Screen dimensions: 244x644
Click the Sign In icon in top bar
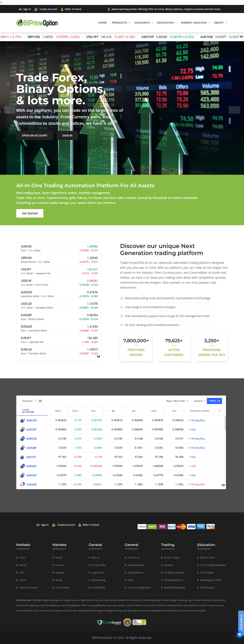tap(20, 9)
